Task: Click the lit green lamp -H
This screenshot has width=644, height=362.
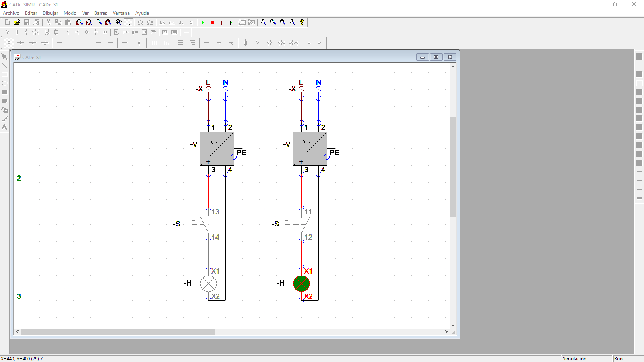Action: (x=301, y=284)
